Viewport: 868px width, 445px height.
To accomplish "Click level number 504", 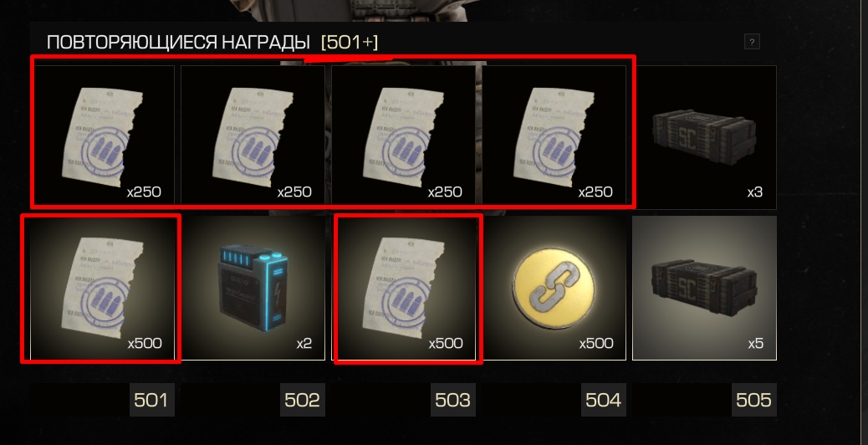I will tap(604, 400).
